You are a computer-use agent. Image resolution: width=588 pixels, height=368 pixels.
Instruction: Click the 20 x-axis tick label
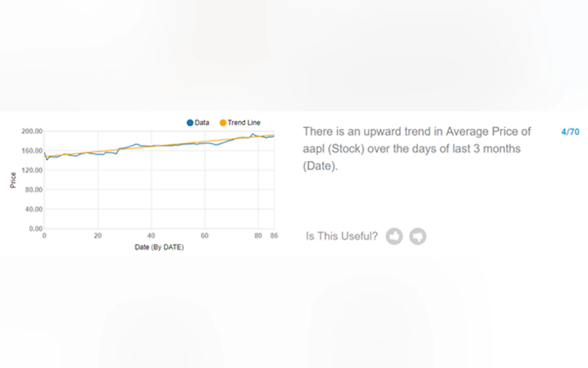coord(98,236)
